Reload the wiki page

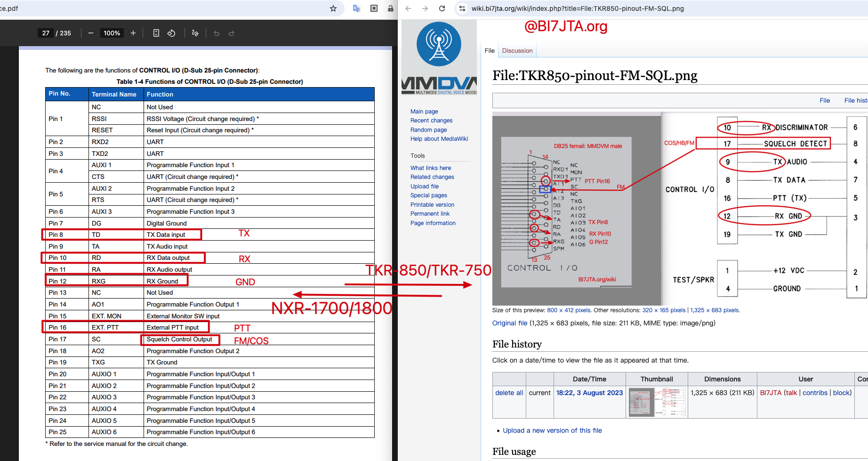point(442,8)
